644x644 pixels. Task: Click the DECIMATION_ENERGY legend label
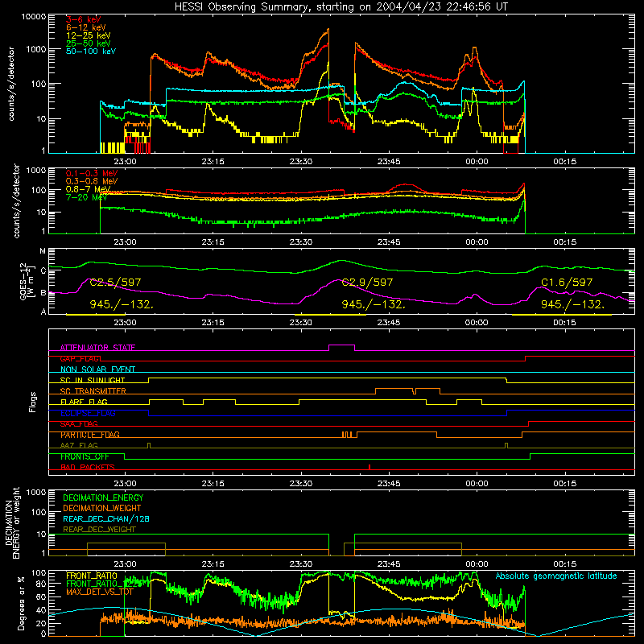coord(103,497)
